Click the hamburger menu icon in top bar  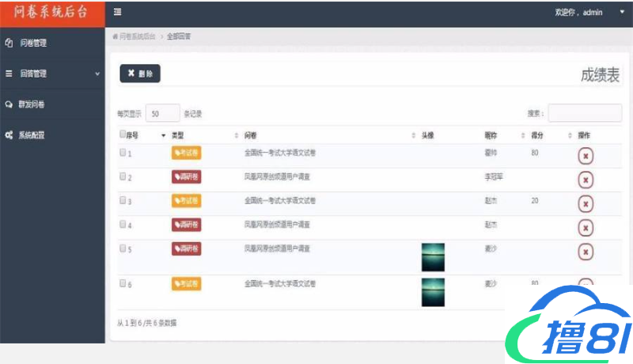click(x=118, y=13)
